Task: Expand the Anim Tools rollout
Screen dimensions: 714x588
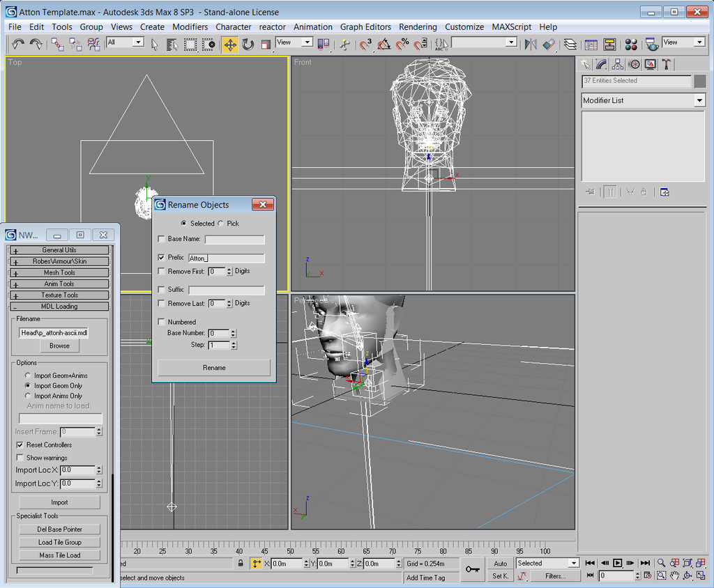Action: 59,284
